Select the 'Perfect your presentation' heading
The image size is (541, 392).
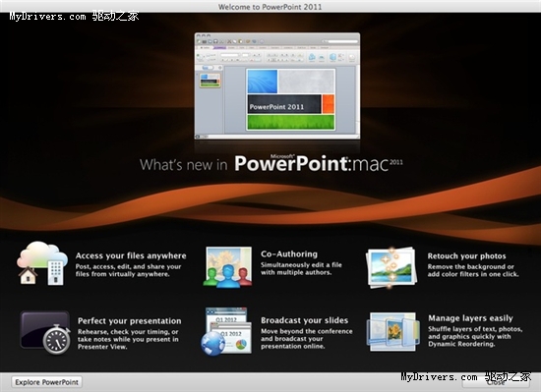(130, 321)
